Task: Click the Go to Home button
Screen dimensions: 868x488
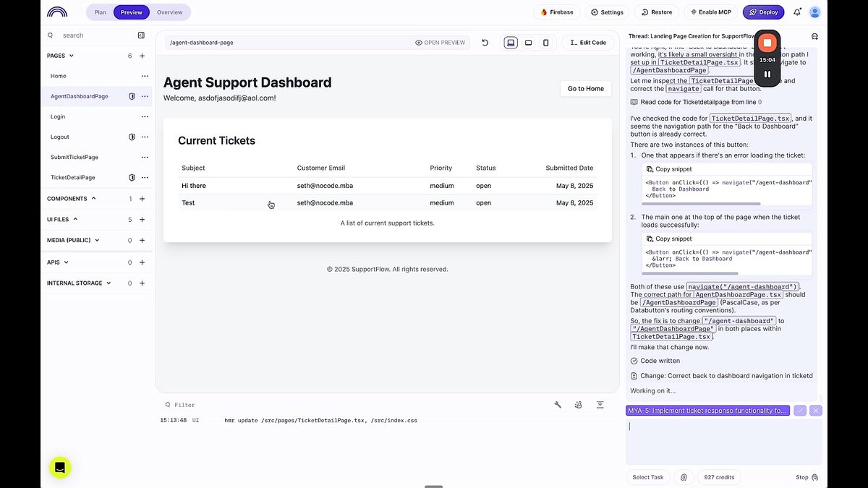Action: [586, 89]
